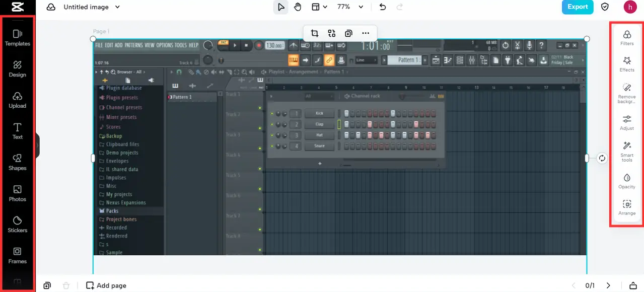Open the Upload panel
This screenshot has width=644, height=292.
(x=18, y=100)
